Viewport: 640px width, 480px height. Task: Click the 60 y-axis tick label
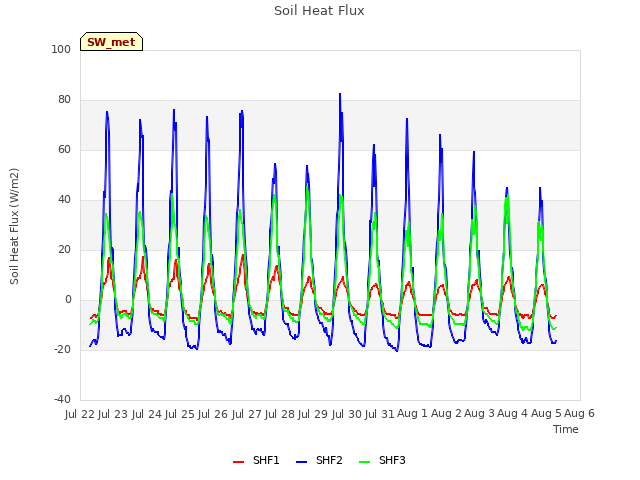64,150
